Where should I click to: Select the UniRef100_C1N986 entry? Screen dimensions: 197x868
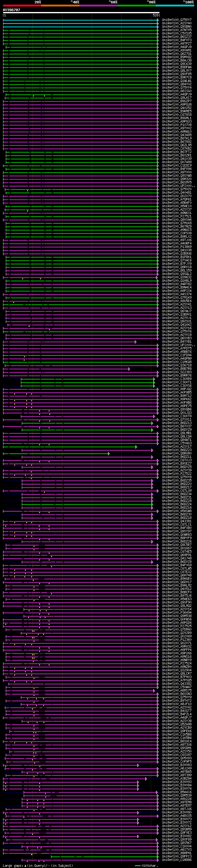pos(177,860)
